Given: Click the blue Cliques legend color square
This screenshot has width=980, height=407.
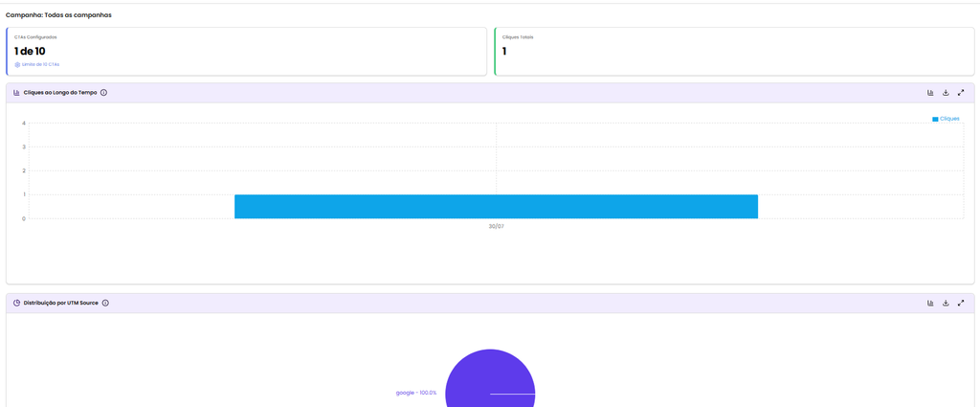Looking at the screenshot, I should [935, 119].
